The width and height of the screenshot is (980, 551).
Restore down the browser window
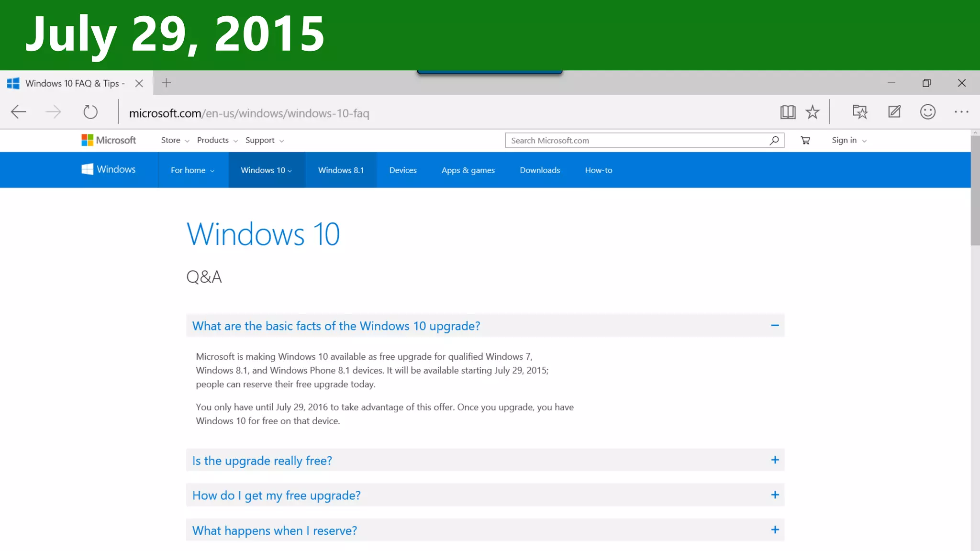tap(926, 83)
